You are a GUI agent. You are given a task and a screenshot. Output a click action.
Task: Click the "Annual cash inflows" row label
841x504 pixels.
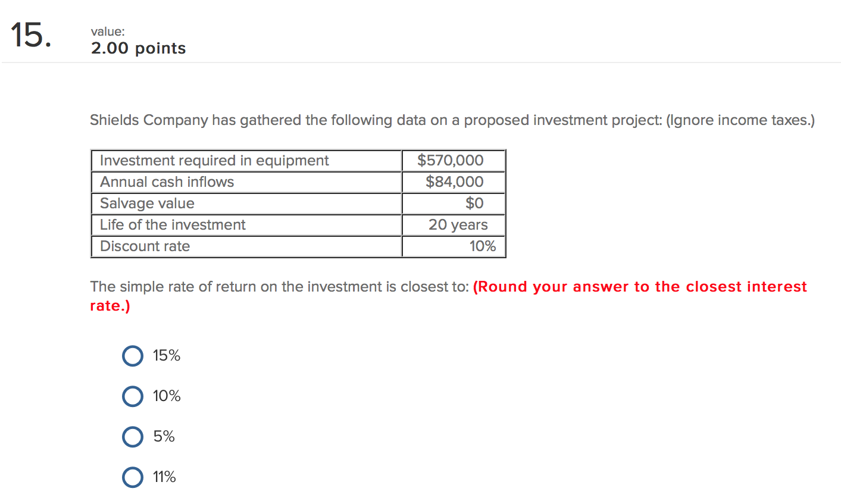167,182
